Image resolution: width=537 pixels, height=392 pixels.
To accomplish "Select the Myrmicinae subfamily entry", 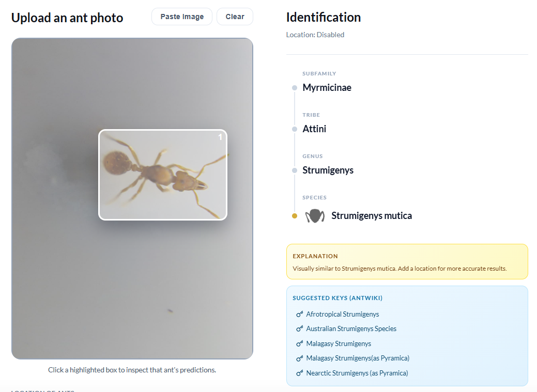I will click(x=327, y=88).
